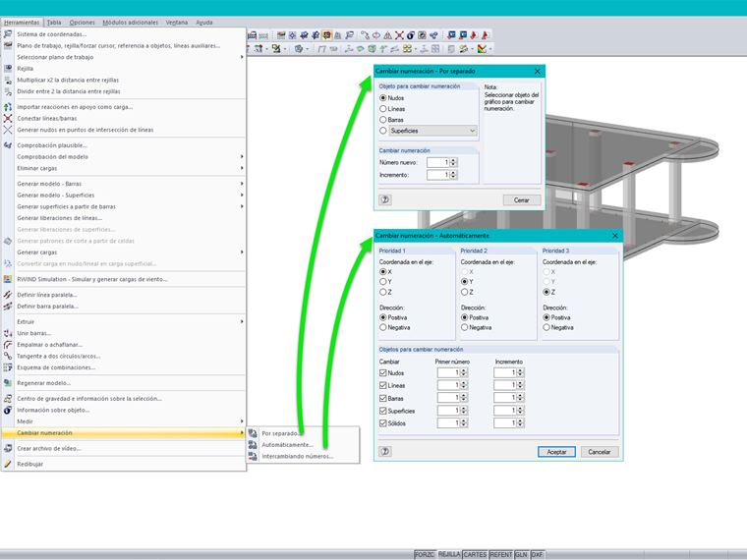Image resolution: width=747 pixels, height=560 pixels.
Task: Select the Barras radio button in Por separado
Action: (383, 120)
